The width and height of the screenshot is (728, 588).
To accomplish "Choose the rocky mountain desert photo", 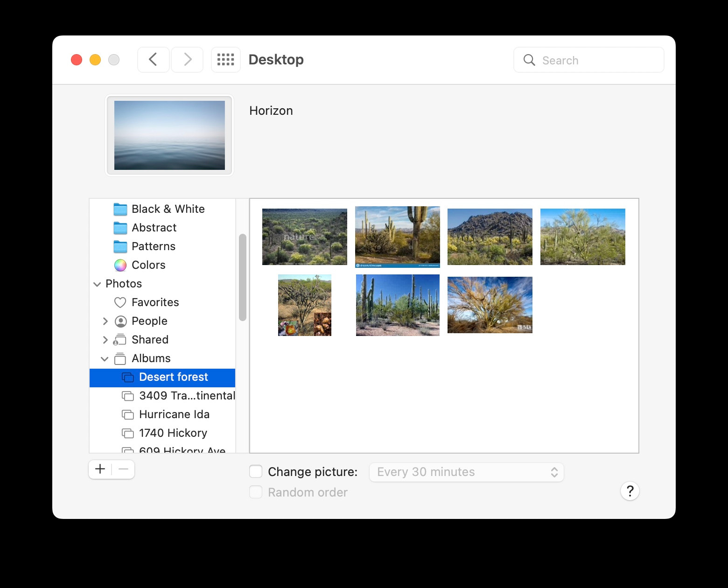I will click(x=490, y=237).
